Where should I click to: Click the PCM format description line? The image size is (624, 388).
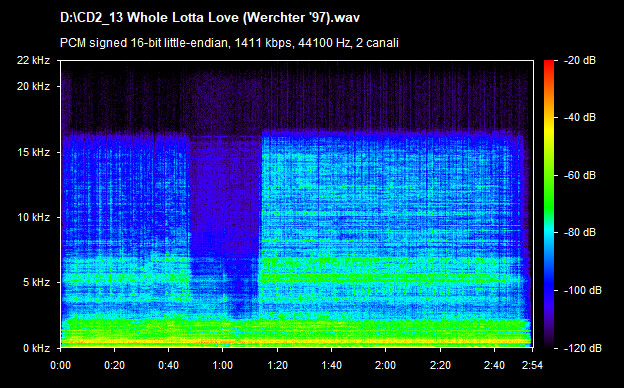point(229,43)
